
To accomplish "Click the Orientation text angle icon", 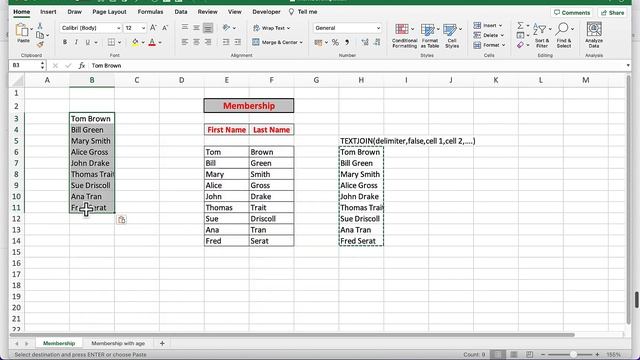I will point(226,28).
